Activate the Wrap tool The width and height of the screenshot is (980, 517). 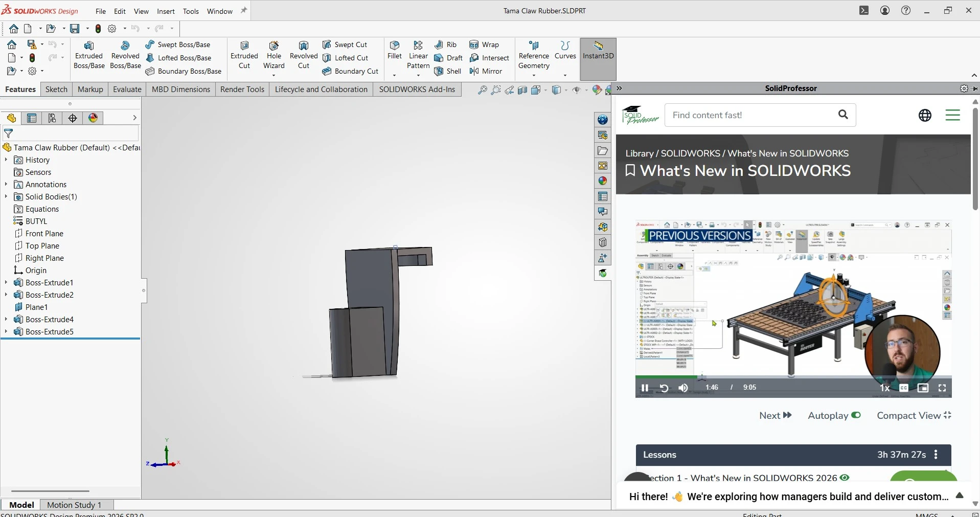coord(484,44)
